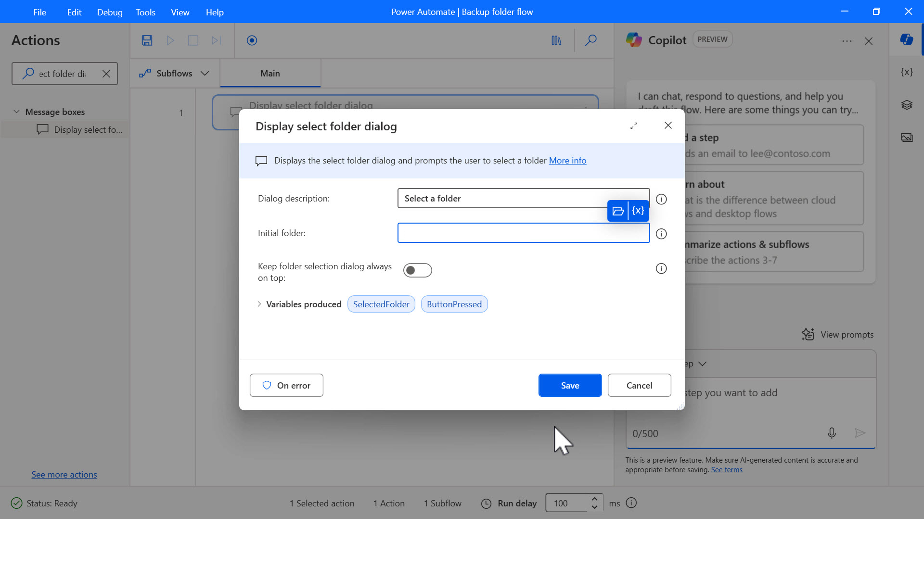The image size is (924, 584).
Task: Rename the SelectedFolder produced variable
Action: tap(381, 304)
